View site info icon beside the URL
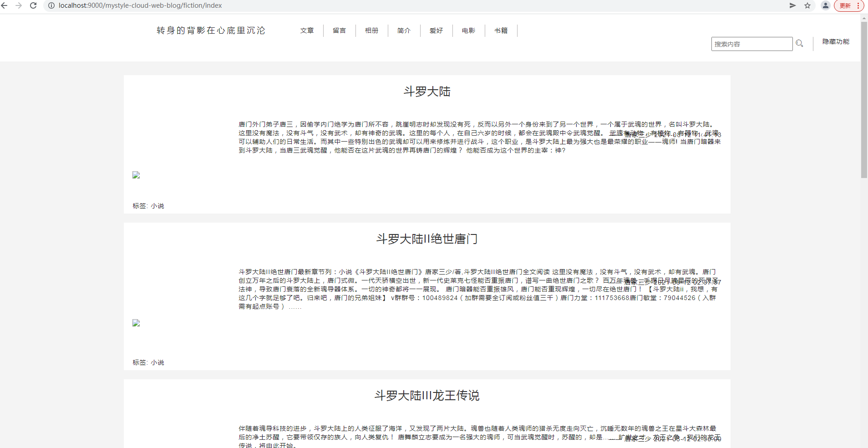The height and width of the screenshot is (448, 868). pyautogui.click(x=51, y=5)
